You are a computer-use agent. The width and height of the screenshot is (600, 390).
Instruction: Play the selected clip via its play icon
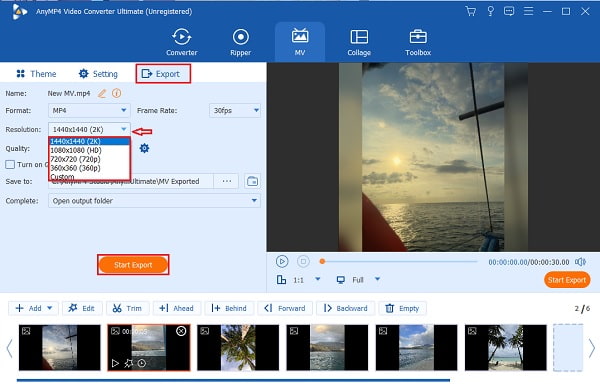[x=115, y=363]
